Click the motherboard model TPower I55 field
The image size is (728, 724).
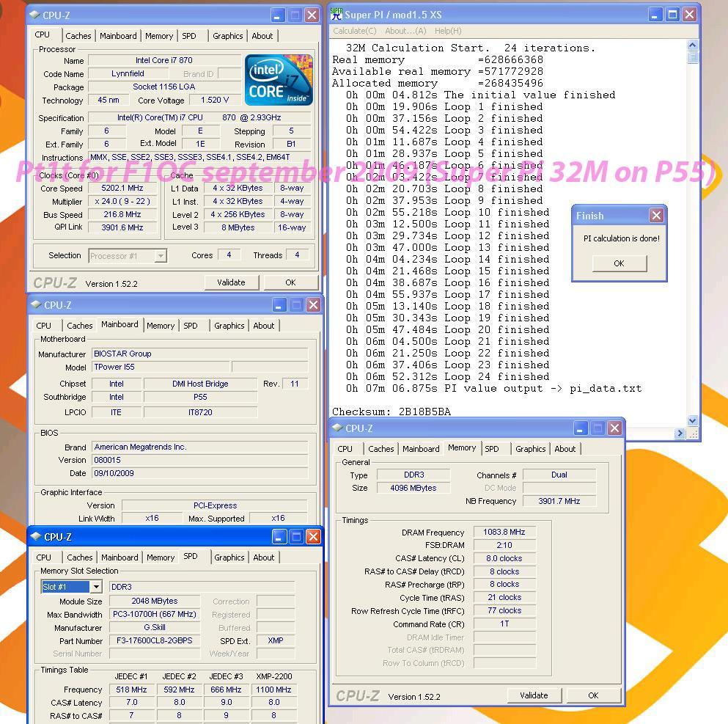click(161, 367)
